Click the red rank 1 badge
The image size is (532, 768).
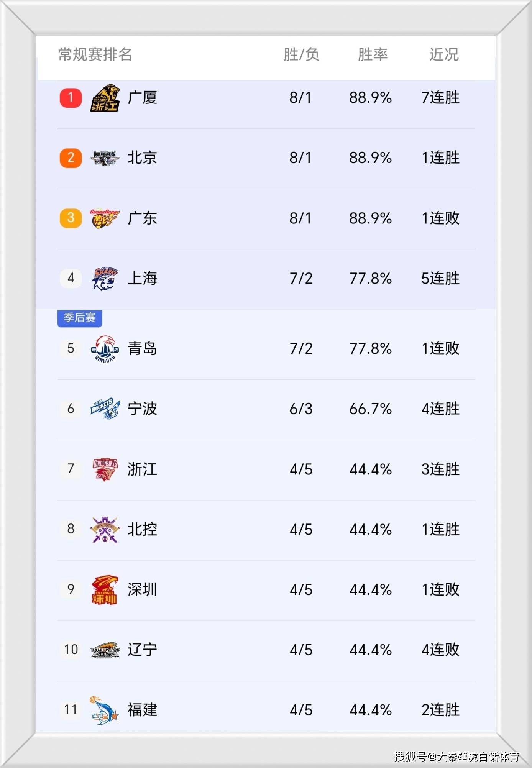pyautogui.click(x=71, y=98)
